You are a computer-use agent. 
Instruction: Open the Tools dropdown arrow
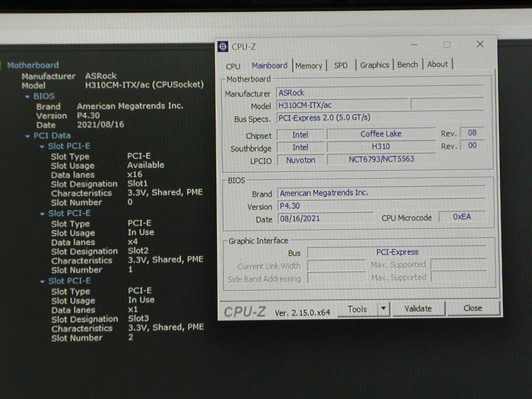coord(383,309)
